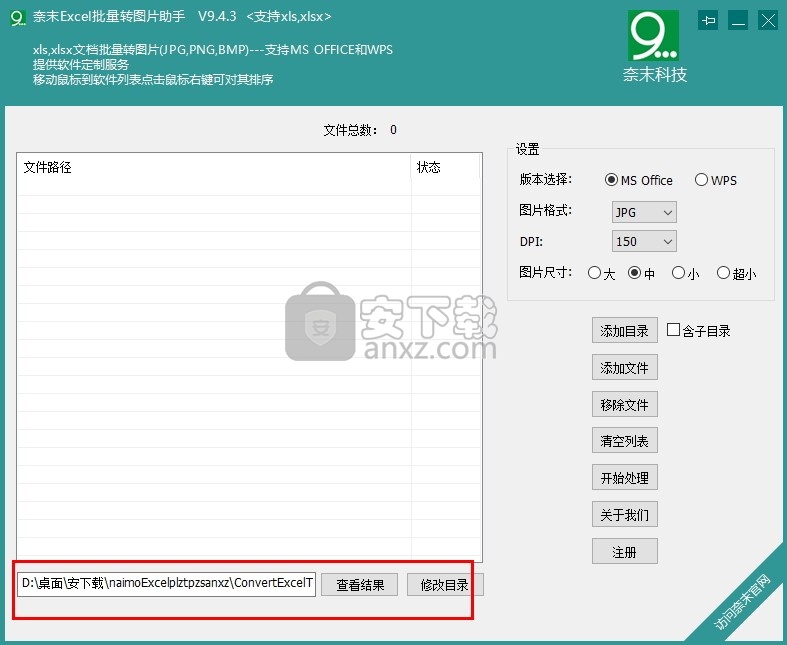The height and width of the screenshot is (645, 787).
Task: Click the 图片格式 label
Action: coord(546,210)
